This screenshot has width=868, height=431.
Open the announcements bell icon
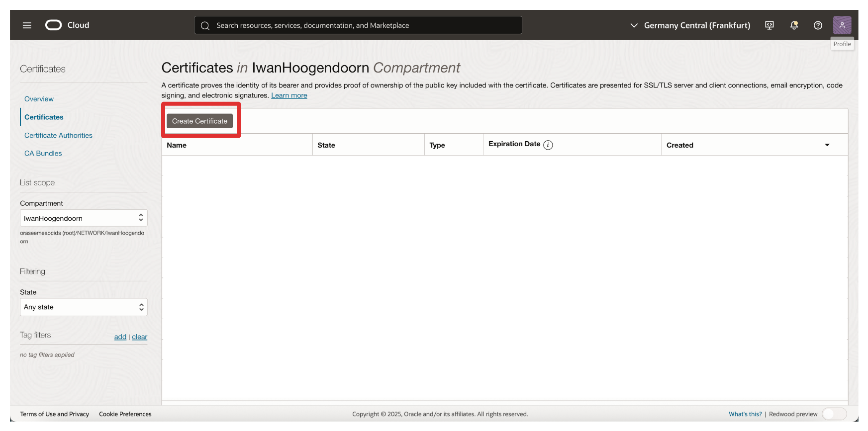point(794,25)
